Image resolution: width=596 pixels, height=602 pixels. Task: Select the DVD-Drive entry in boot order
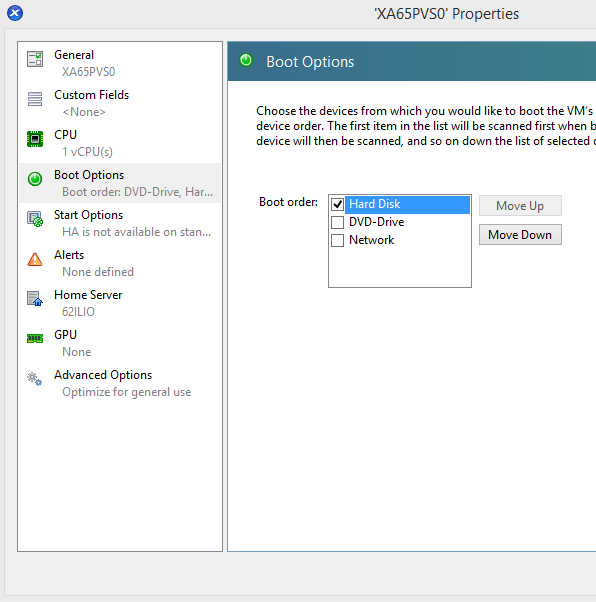(376, 222)
